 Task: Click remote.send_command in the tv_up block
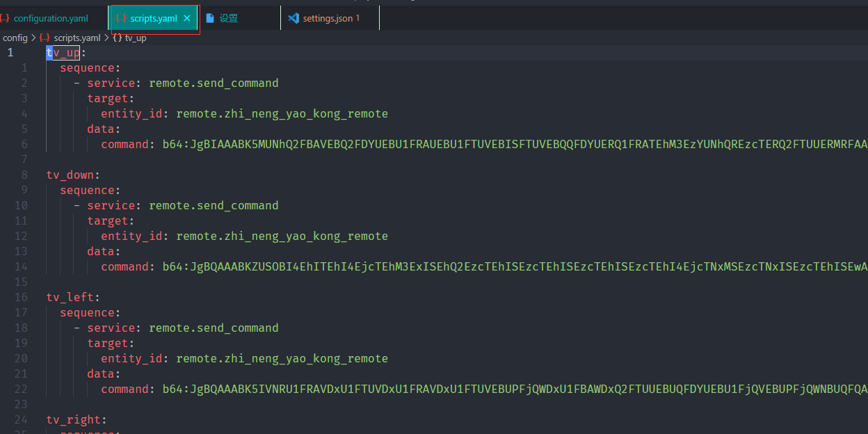214,83
